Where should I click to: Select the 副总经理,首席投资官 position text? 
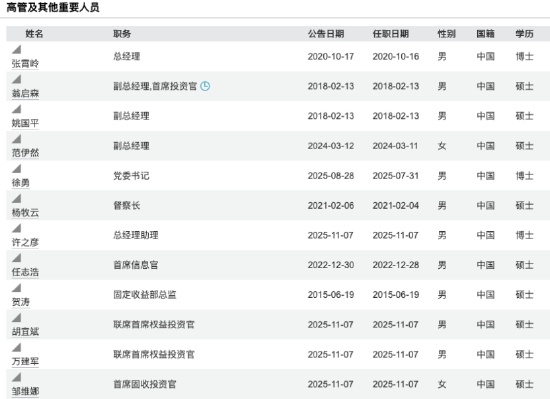pyautogui.click(x=155, y=86)
